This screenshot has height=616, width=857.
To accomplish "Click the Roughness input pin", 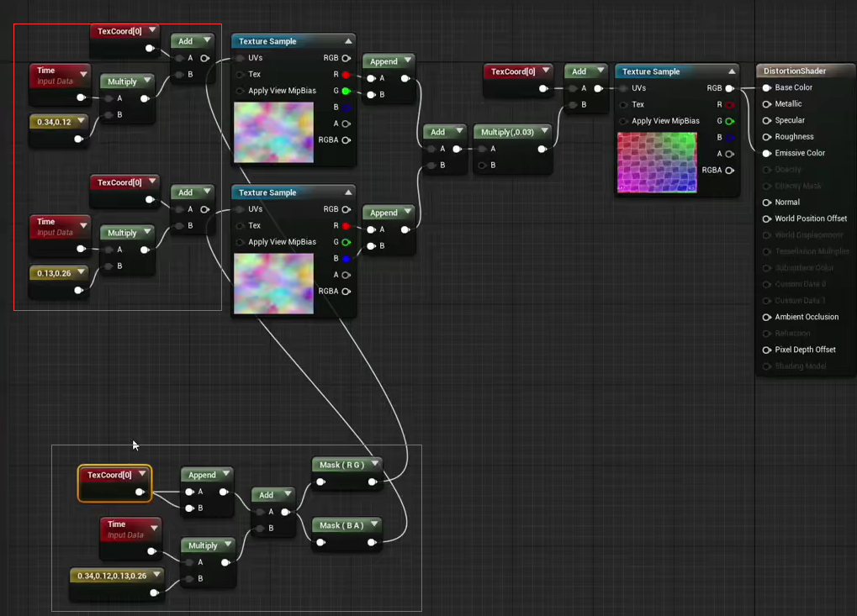I will tap(767, 137).
